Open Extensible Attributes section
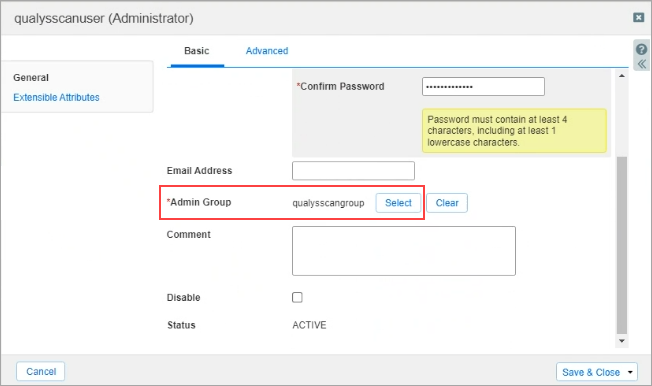The image size is (652, 386). point(56,97)
